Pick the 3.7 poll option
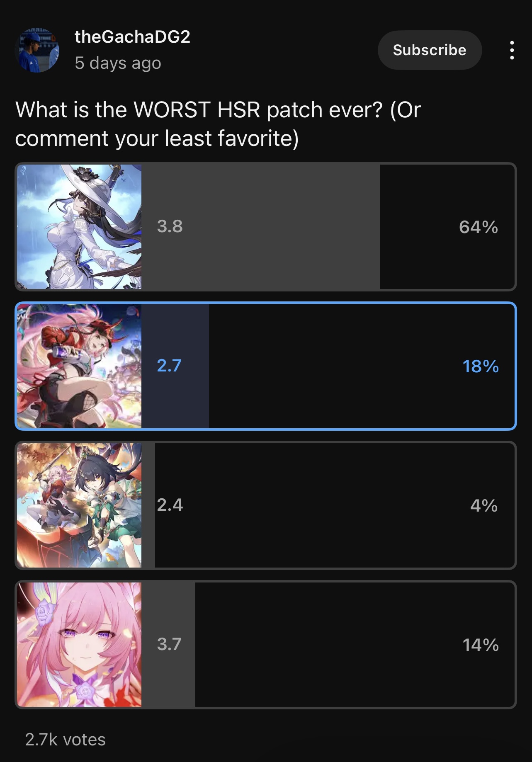The image size is (532, 762). coord(266,645)
